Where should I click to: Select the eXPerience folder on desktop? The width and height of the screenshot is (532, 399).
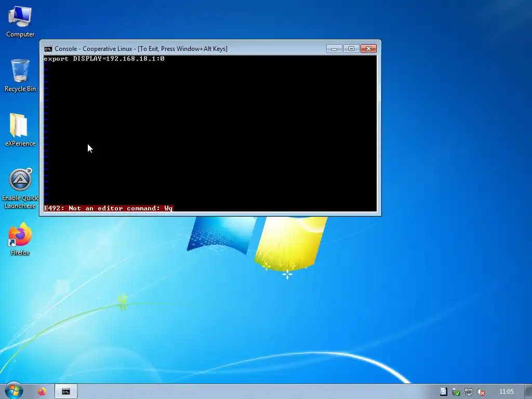pyautogui.click(x=20, y=130)
